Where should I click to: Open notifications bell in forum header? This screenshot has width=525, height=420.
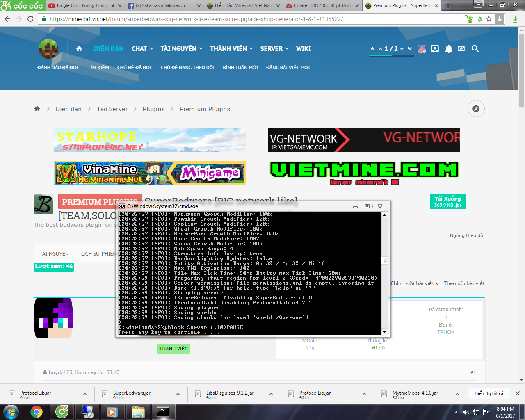(449, 49)
